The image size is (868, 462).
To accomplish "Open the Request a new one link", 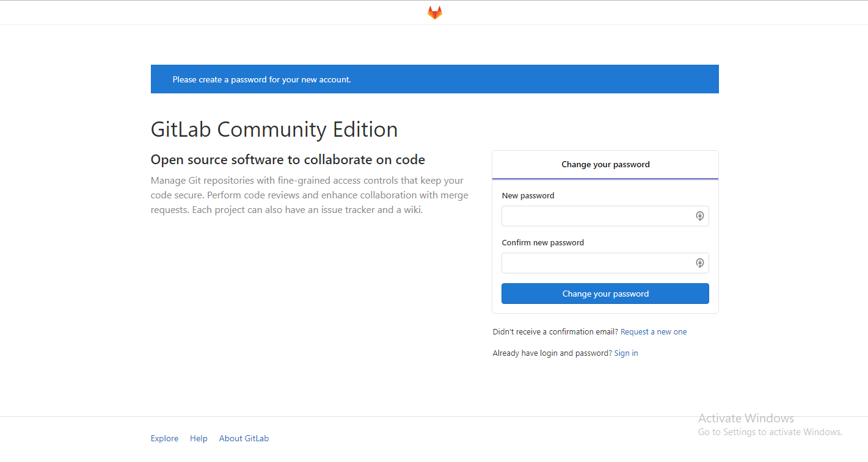I will [653, 331].
